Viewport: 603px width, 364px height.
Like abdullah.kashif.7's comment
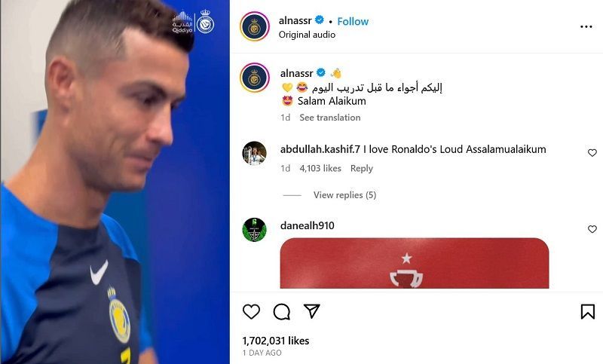pos(592,152)
